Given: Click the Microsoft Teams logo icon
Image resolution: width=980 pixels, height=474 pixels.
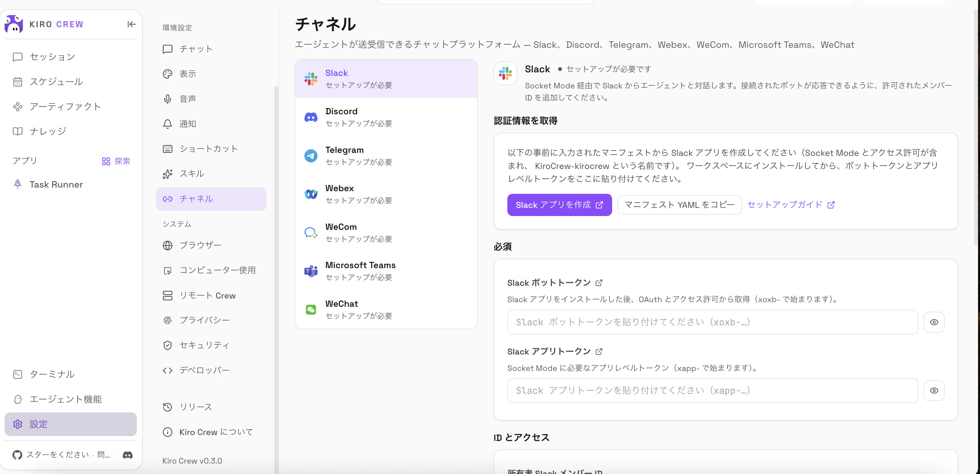Looking at the screenshot, I should click(x=311, y=271).
